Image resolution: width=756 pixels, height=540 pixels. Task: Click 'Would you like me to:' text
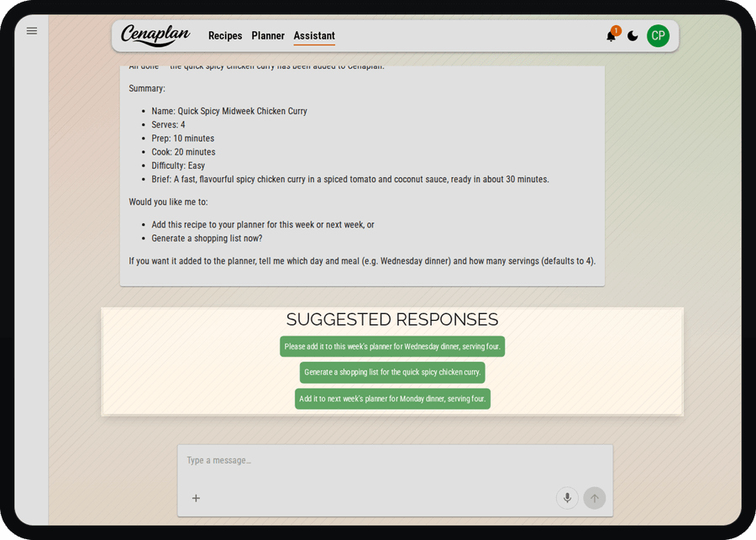[168, 202]
